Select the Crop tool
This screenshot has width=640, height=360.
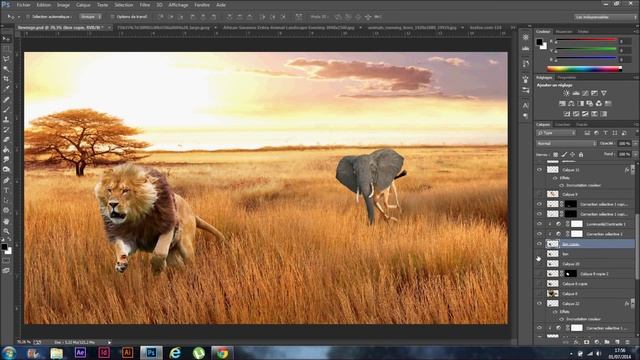pyautogui.click(x=7, y=78)
